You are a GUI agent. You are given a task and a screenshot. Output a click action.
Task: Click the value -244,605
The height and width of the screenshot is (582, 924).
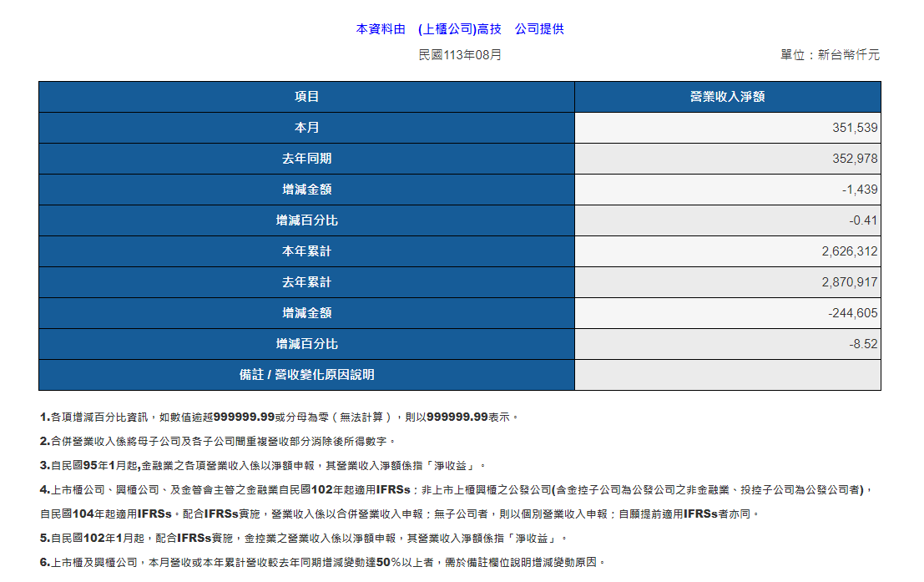853,313
